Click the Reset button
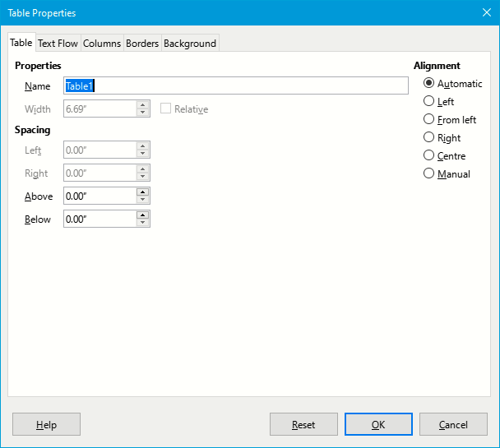500x448 pixels. pos(303,424)
